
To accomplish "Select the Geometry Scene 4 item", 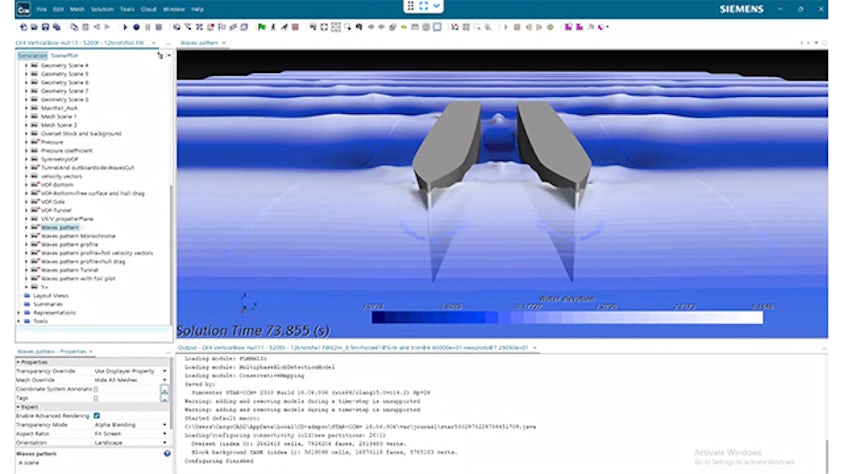I will tap(65, 66).
